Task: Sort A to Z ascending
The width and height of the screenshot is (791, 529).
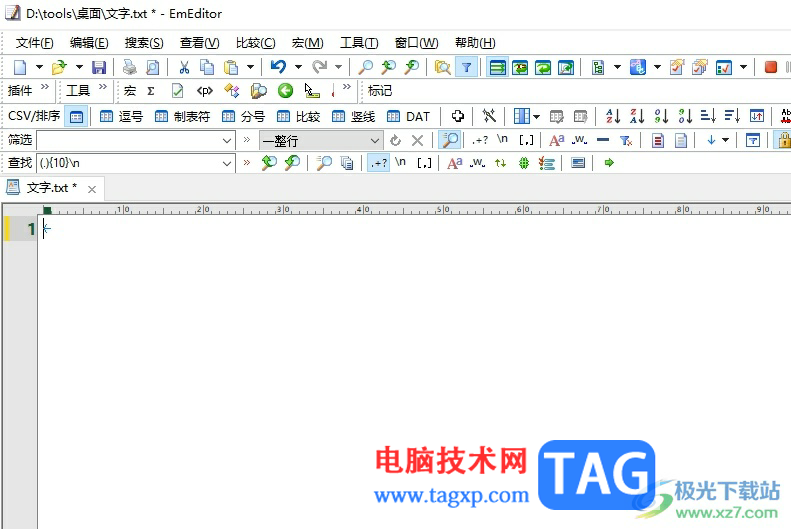Action: point(613,116)
